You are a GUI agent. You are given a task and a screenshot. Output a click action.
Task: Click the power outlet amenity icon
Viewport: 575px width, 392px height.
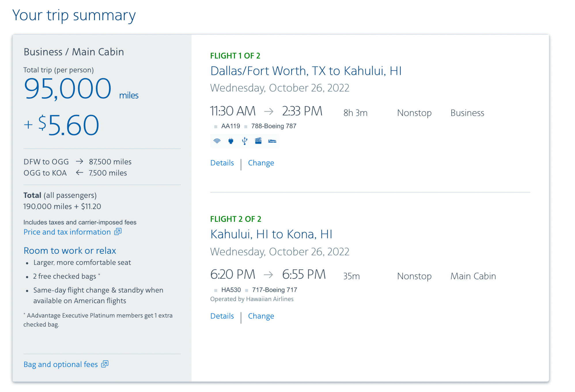click(x=231, y=141)
